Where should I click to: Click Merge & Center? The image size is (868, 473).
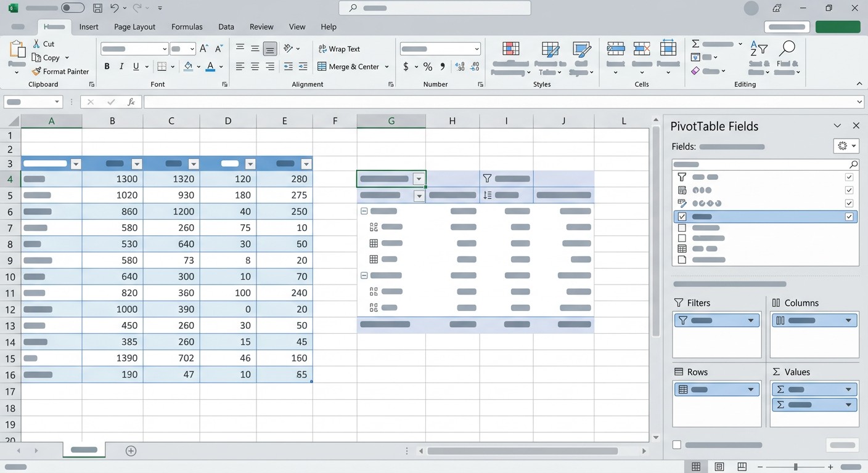click(x=349, y=67)
